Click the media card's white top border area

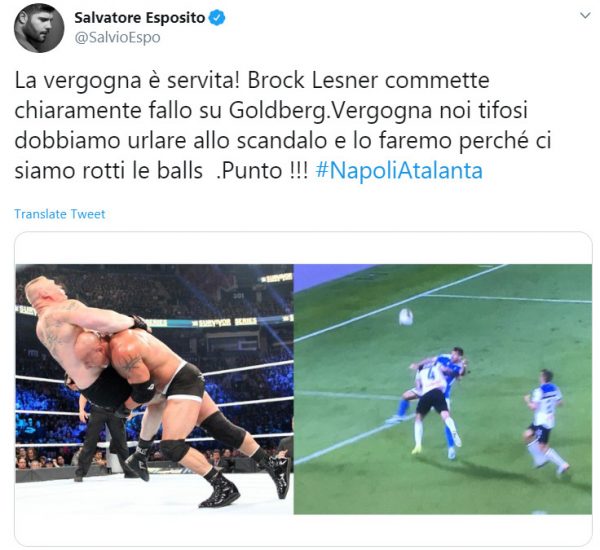pyautogui.click(x=303, y=248)
